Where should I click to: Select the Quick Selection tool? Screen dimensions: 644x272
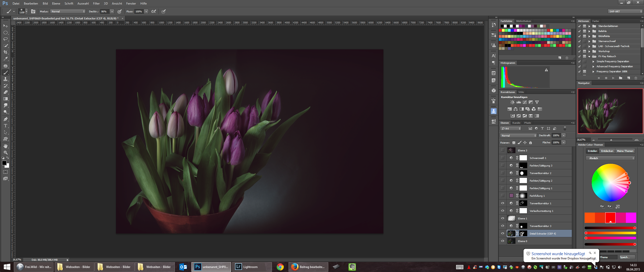pos(6,46)
